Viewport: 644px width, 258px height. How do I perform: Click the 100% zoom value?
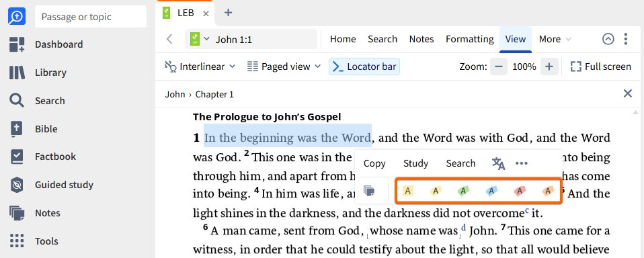click(x=524, y=67)
